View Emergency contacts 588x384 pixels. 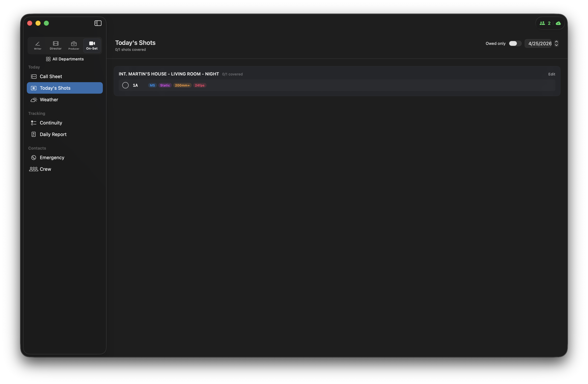click(52, 158)
